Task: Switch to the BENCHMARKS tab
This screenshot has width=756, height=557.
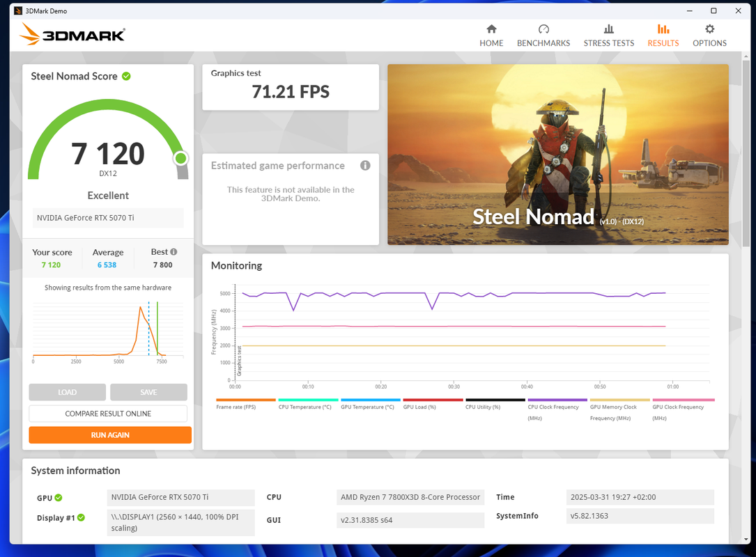Action: 543,36
